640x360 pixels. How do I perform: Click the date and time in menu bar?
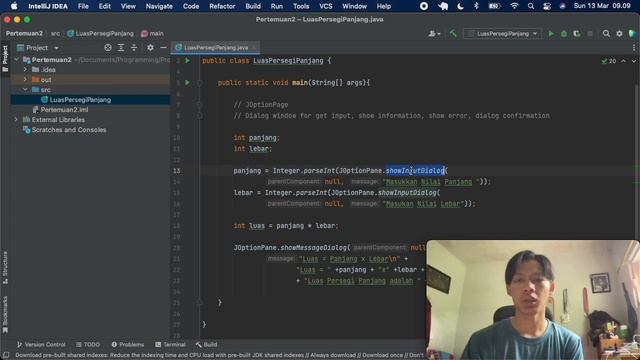(602, 6)
